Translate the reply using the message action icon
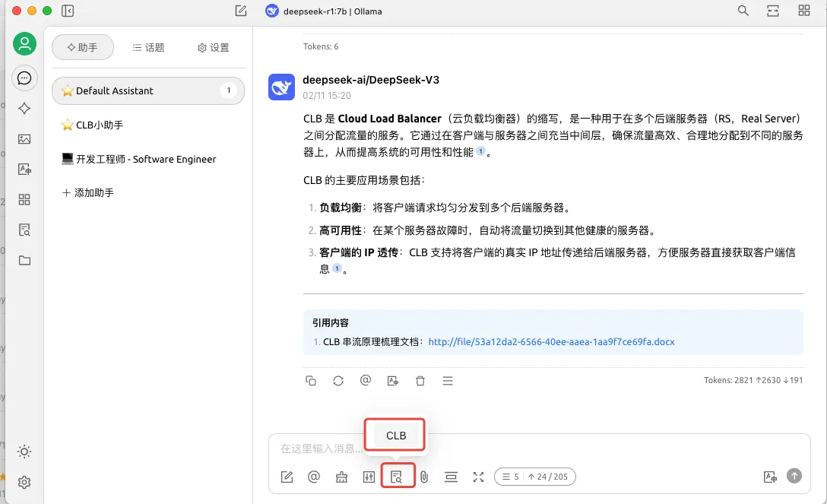 click(393, 381)
